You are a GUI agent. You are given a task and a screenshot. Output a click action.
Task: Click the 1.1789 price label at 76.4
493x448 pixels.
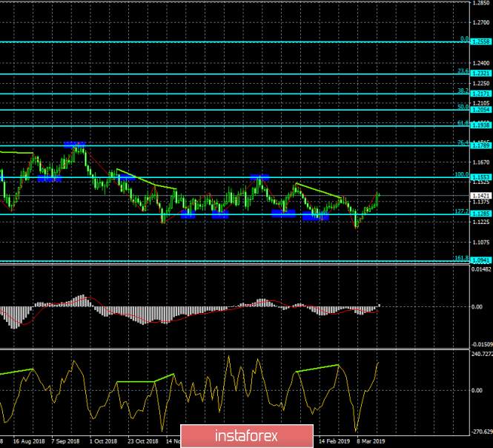[480, 145]
